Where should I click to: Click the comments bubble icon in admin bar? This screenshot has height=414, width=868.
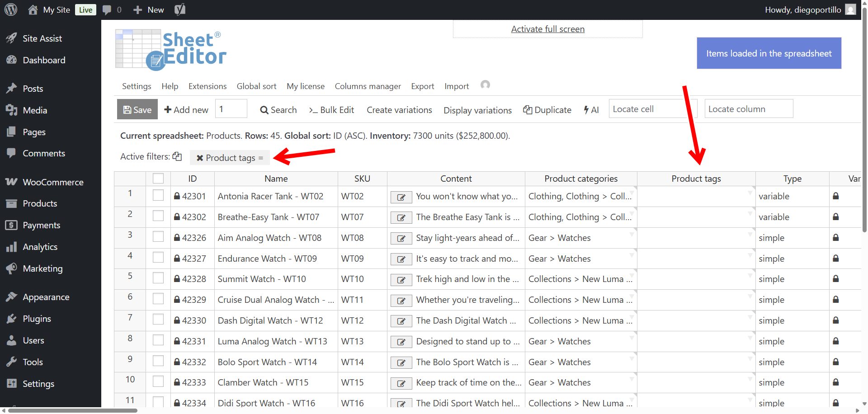107,9
